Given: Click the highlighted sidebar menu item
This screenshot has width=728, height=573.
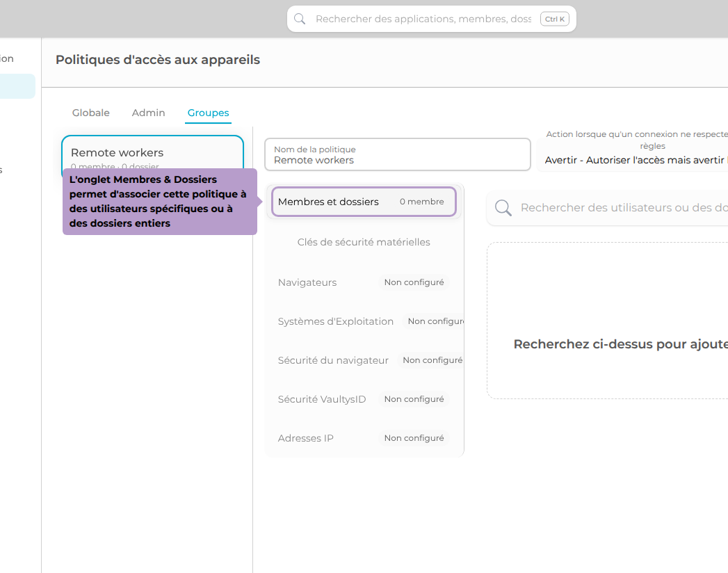Looking at the screenshot, I should (17, 86).
